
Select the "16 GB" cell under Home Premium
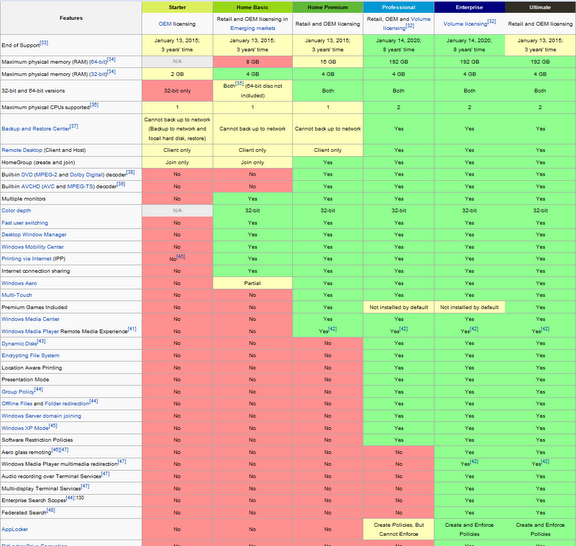click(328, 62)
